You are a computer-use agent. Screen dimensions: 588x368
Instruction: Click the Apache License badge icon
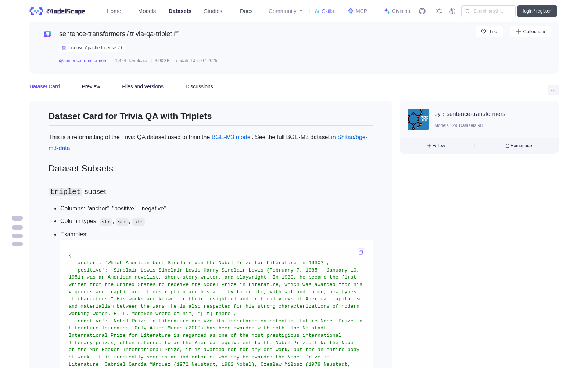coord(64,48)
